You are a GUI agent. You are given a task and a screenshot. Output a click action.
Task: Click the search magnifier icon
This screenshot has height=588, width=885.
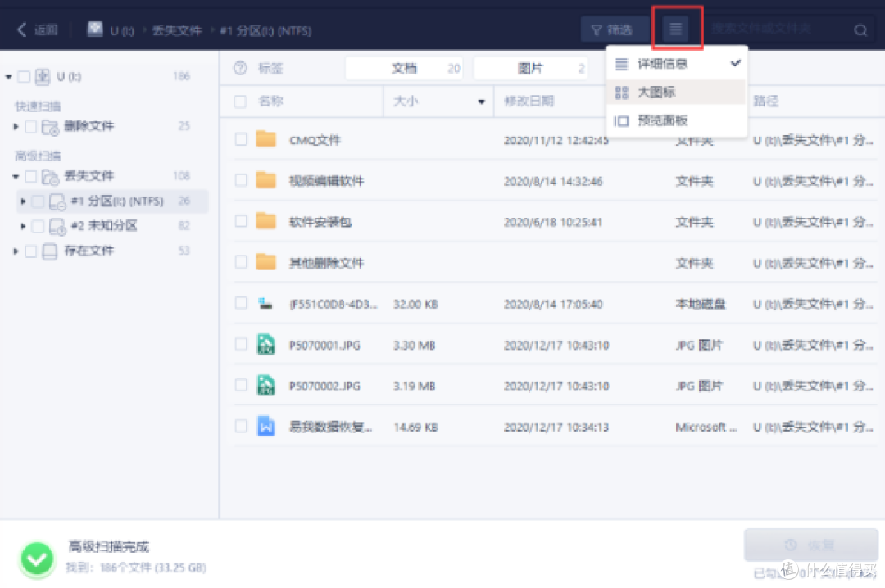tap(860, 30)
